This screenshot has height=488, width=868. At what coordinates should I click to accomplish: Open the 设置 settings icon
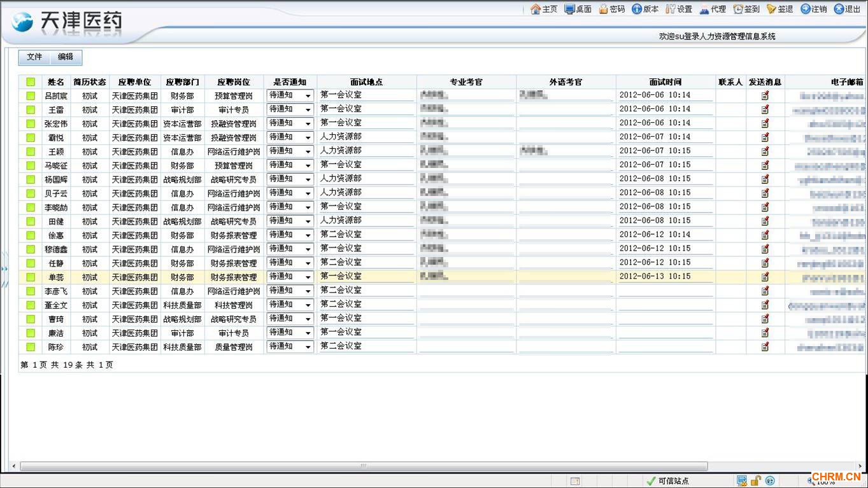click(x=670, y=10)
